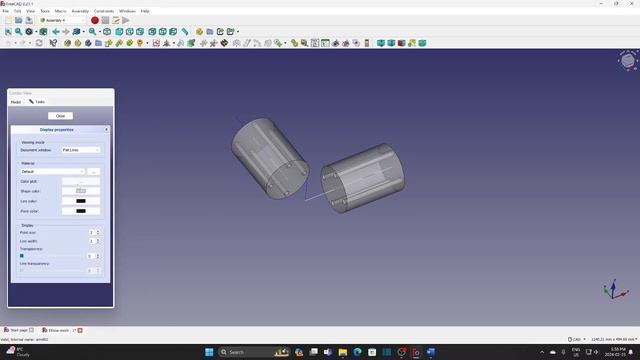Click the material browse ellipsis button
640x360 pixels.
(x=93, y=171)
